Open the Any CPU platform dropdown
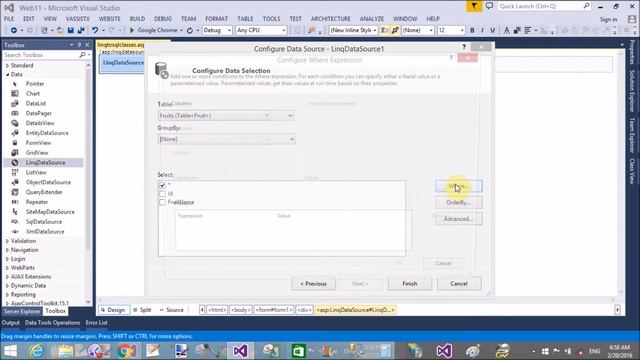The image size is (640, 360). pyautogui.click(x=261, y=31)
